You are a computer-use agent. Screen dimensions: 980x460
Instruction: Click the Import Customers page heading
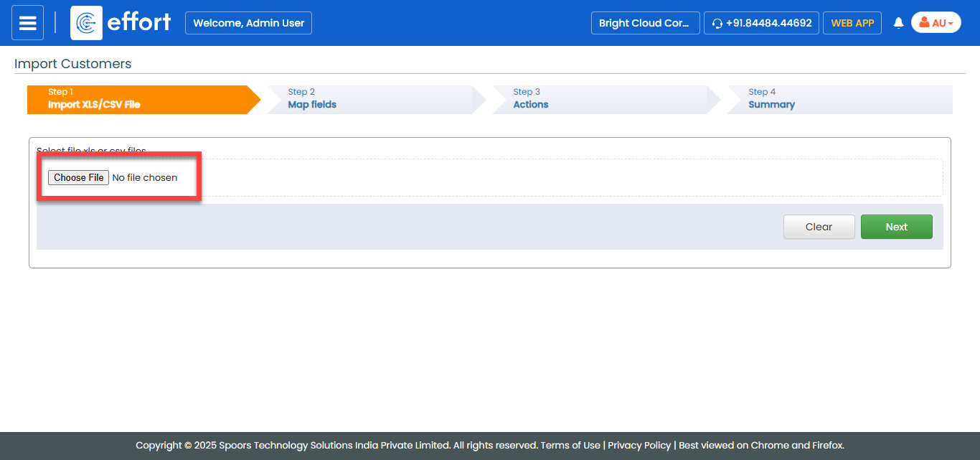coord(73,64)
